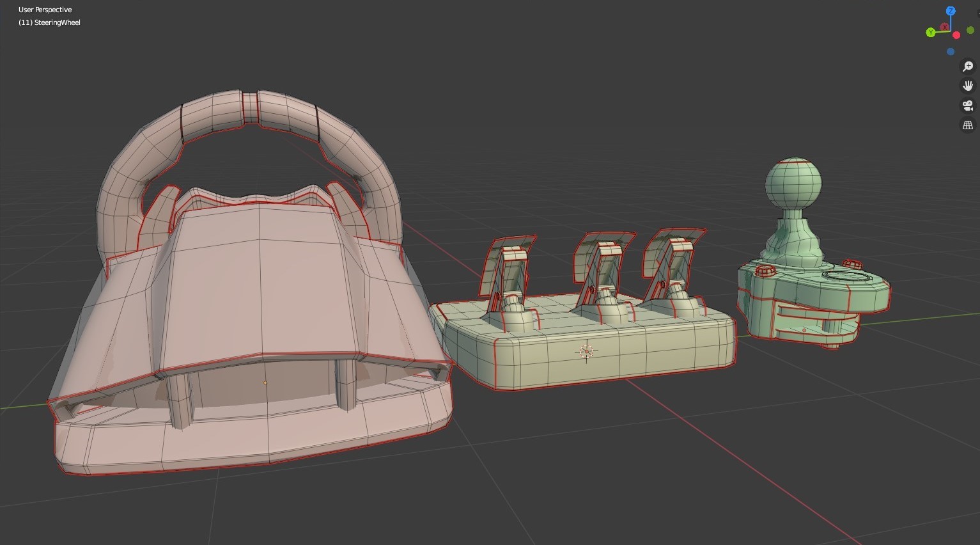Toggle the camera view icon
Viewport: 980px width, 545px height.
point(967,106)
